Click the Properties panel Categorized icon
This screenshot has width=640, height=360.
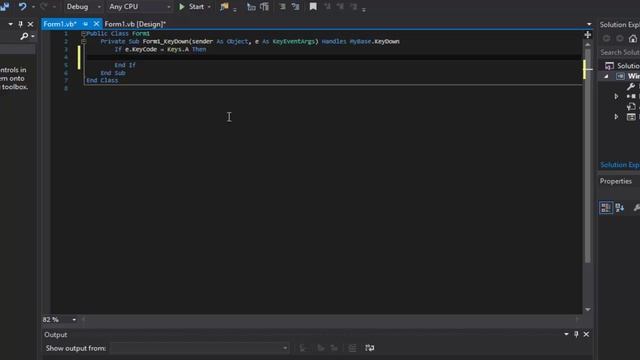coord(606,207)
